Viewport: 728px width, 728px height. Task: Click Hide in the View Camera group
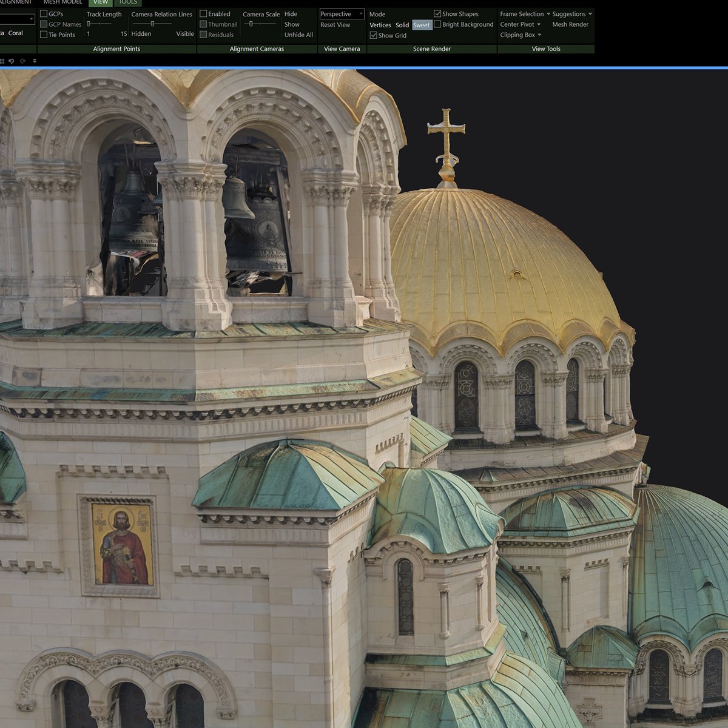pyautogui.click(x=291, y=14)
